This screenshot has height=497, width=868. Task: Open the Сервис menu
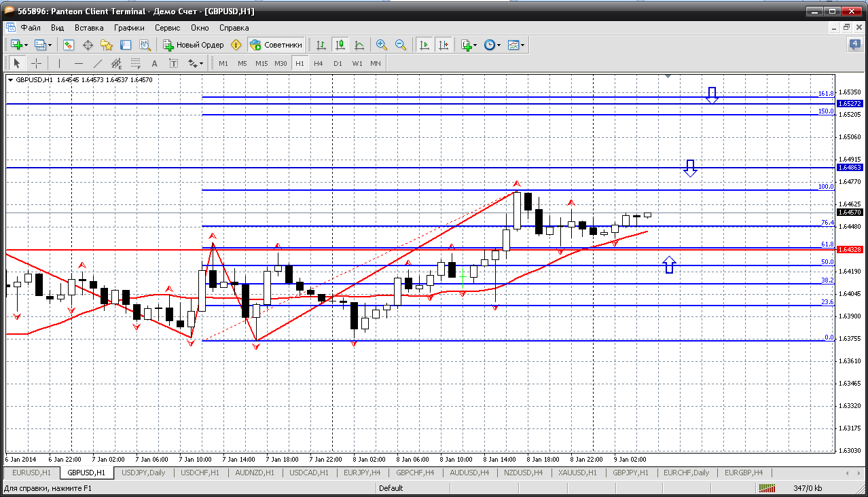(167, 28)
